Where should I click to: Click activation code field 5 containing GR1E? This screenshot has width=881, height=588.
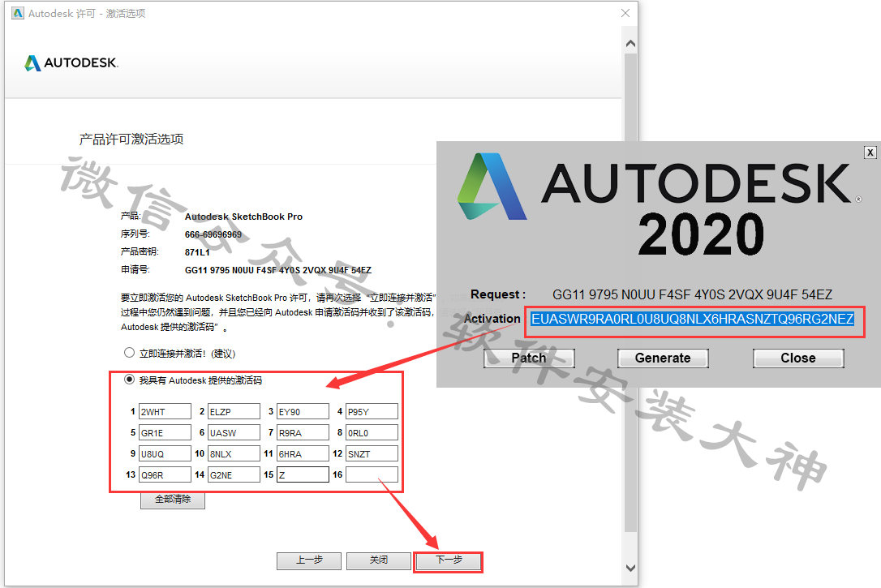[x=165, y=432]
